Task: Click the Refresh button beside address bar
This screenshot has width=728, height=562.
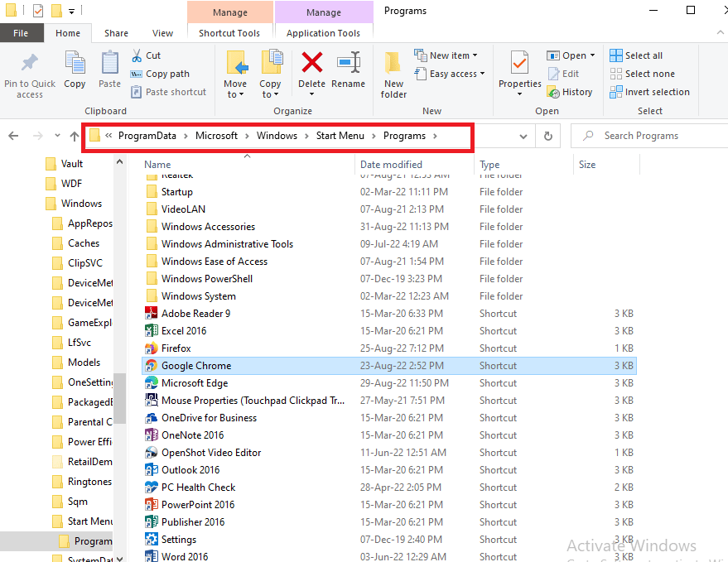Action: (547, 136)
